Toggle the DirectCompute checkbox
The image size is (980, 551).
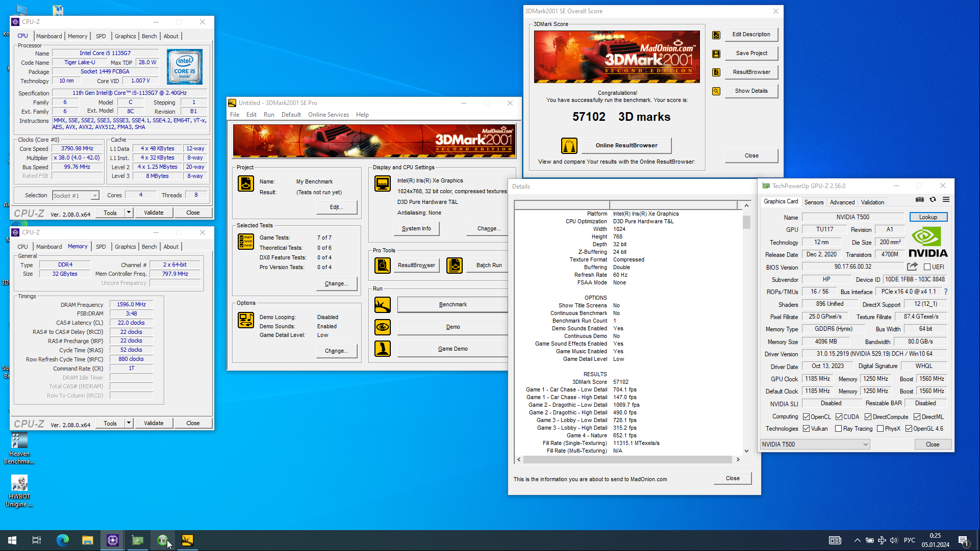(x=868, y=417)
